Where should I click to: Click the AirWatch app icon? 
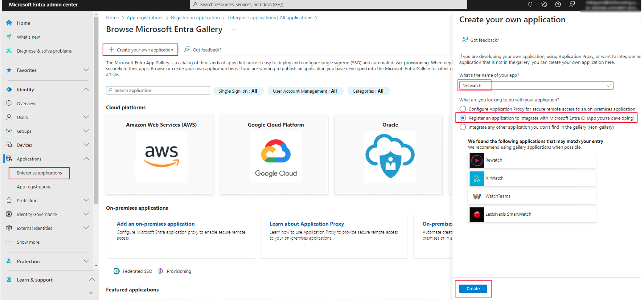coord(477,178)
